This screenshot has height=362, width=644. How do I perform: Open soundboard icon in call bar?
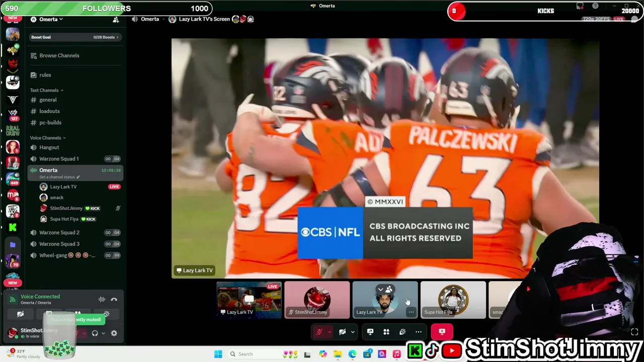click(x=403, y=332)
